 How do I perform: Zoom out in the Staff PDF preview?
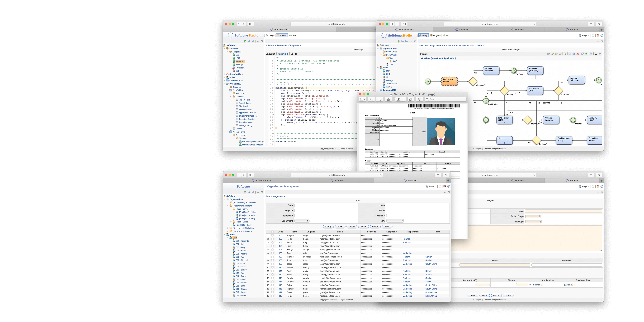tap(371, 99)
